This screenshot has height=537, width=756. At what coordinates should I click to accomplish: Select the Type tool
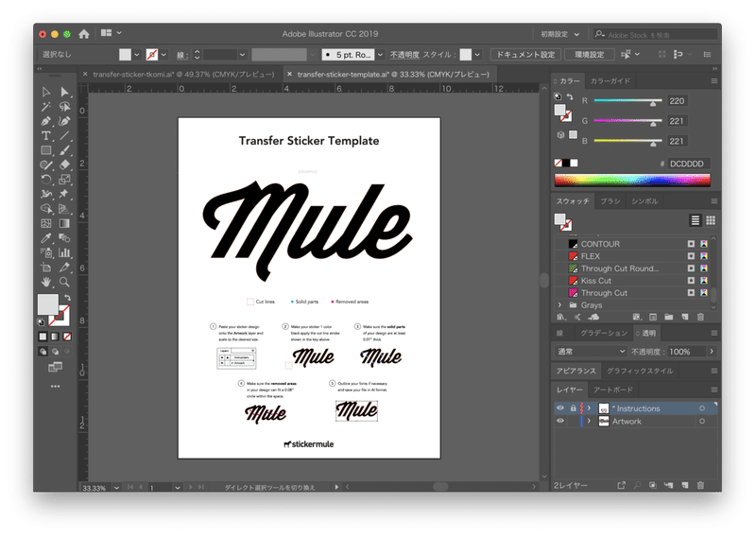click(46, 136)
